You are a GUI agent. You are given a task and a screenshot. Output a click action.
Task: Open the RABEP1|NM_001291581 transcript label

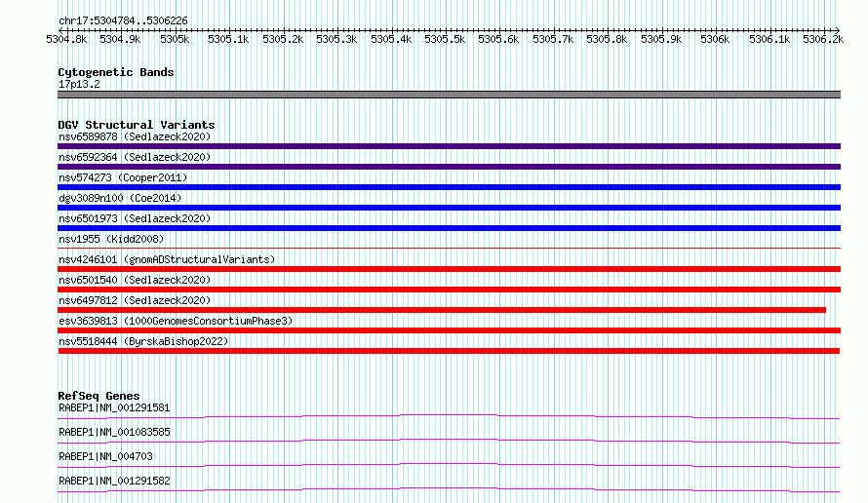(114, 407)
